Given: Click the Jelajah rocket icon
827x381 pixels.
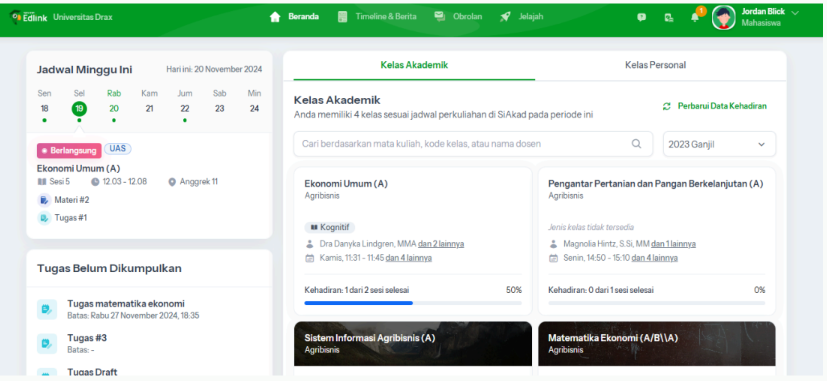Looking at the screenshot, I should point(505,17).
